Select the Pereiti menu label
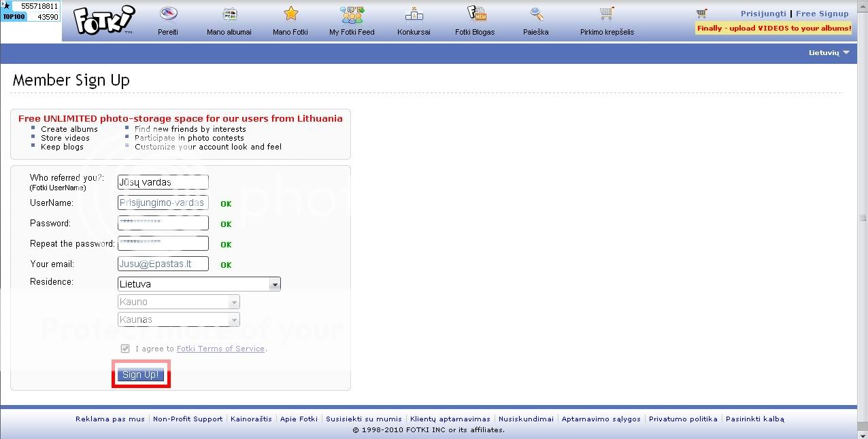This screenshot has height=439, width=868. 168,32
